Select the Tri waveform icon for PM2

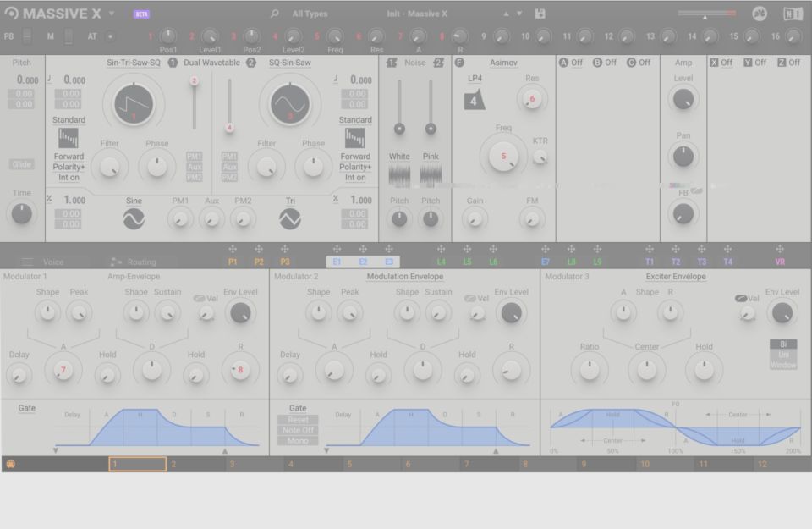click(x=289, y=218)
